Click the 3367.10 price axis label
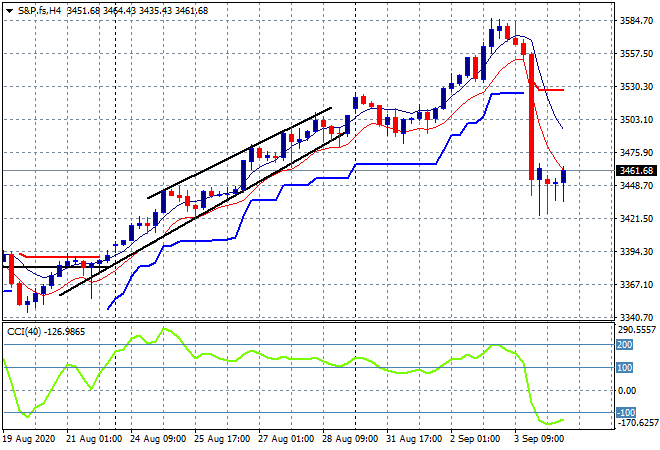660x450 pixels. [636, 285]
